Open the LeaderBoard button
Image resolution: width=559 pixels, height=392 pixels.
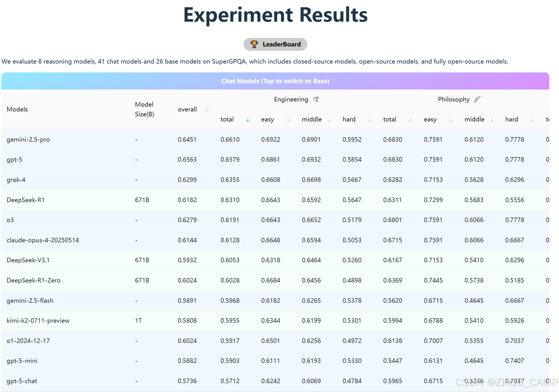tap(275, 44)
